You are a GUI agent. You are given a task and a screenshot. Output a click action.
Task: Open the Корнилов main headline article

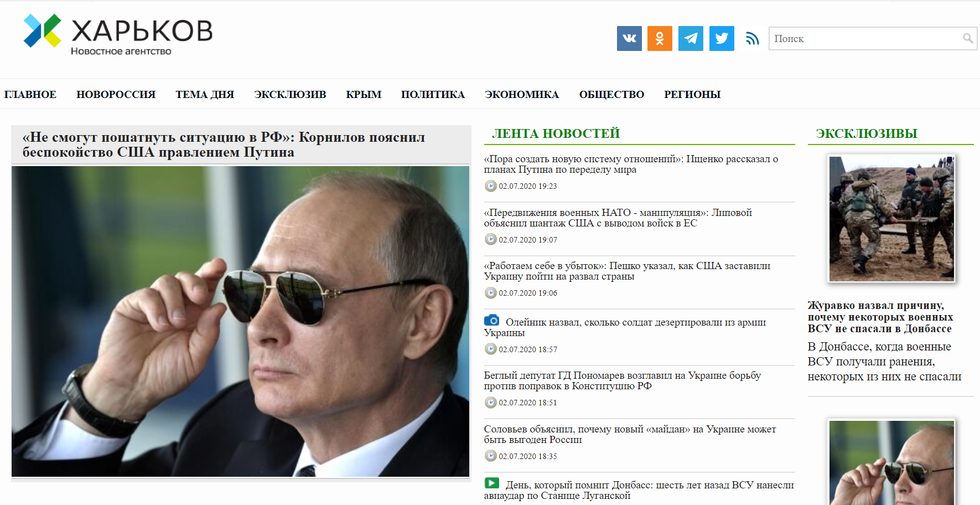point(224,145)
